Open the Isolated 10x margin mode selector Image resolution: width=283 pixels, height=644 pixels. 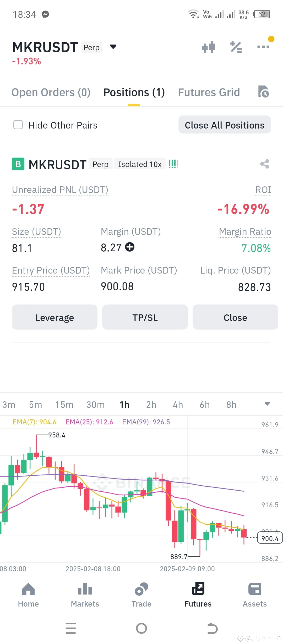tap(140, 164)
